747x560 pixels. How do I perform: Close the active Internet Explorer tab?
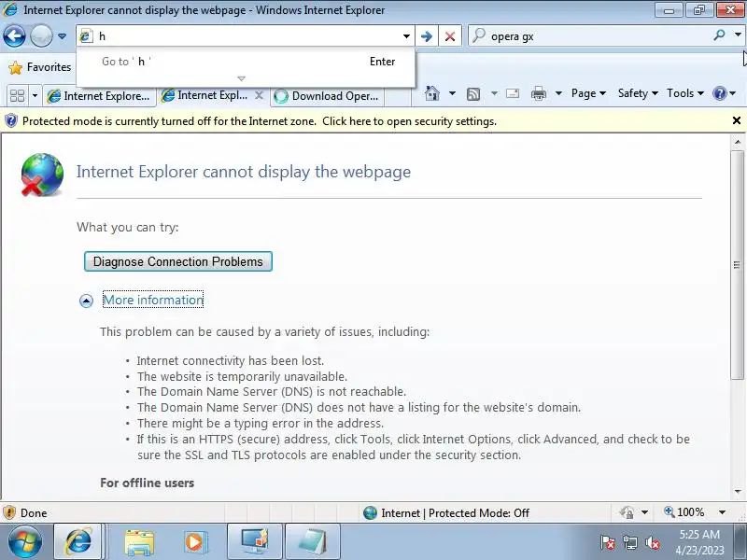pos(259,95)
